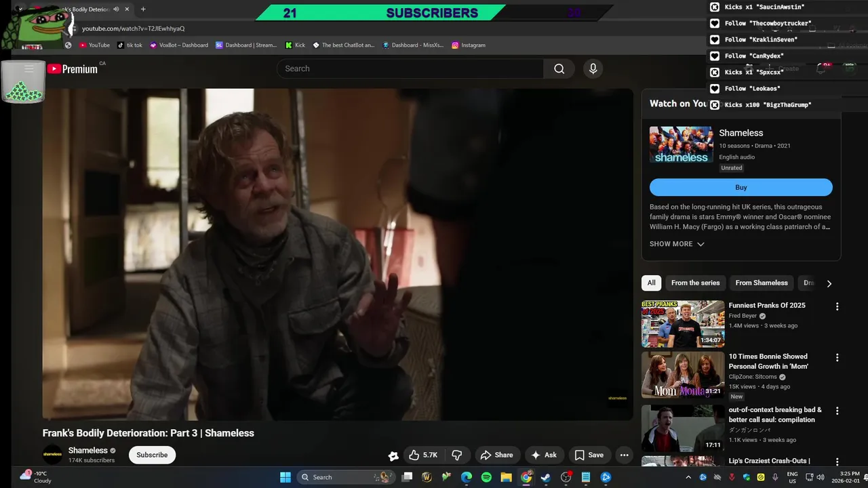The height and width of the screenshot is (488, 868).
Task: Mute the tab via speaker icon
Action: tap(116, 9)
